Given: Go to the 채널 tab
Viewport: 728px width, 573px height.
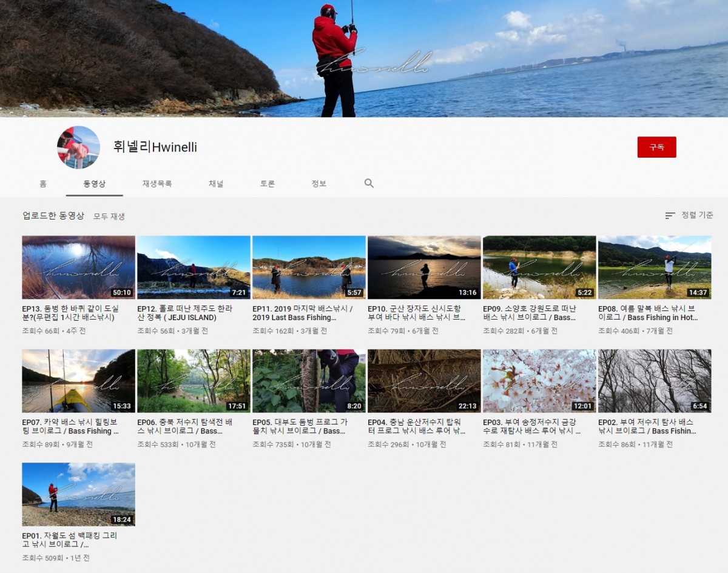Looking at the screenshot, I should [x=216, y=184].
